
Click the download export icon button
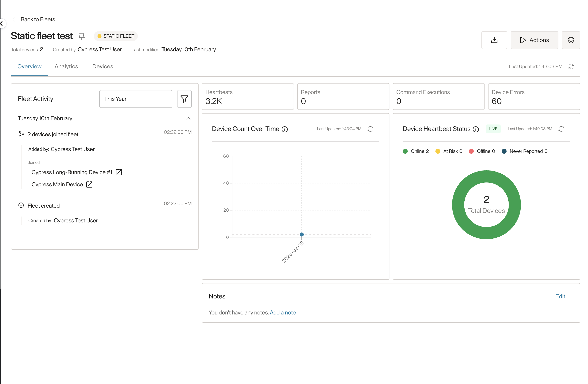coord(494,40)
